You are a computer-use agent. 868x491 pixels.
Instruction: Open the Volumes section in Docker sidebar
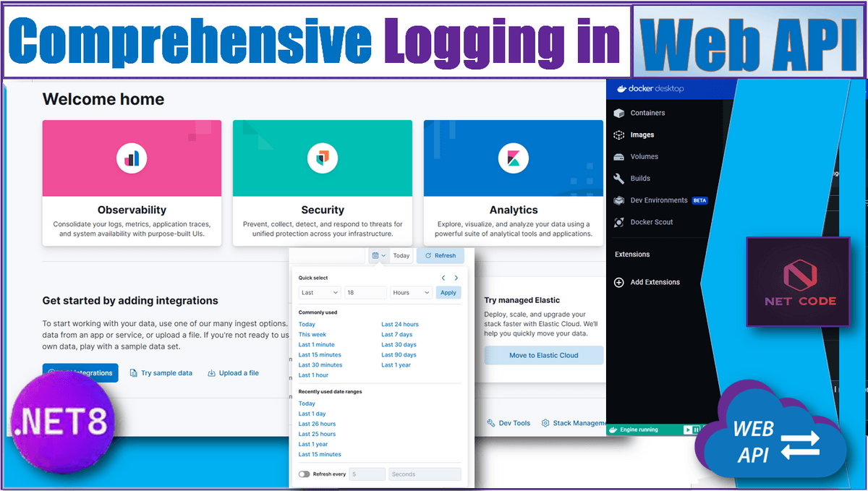[x=644, y=156]
